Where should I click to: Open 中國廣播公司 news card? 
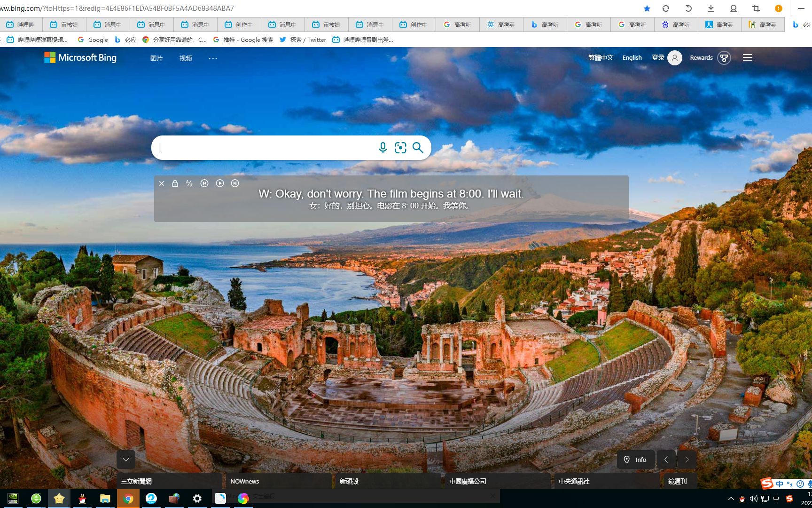(x=498, y=481)
